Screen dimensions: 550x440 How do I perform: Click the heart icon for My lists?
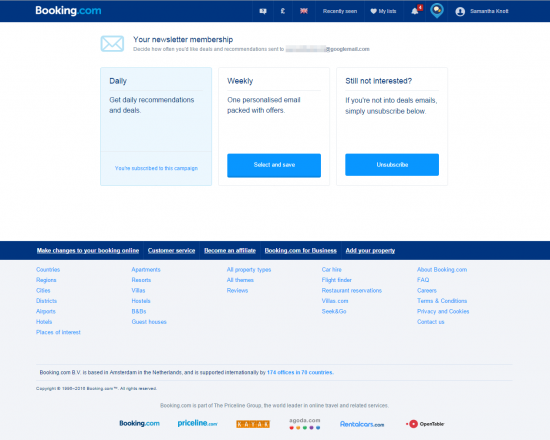[x=373, y=11]
